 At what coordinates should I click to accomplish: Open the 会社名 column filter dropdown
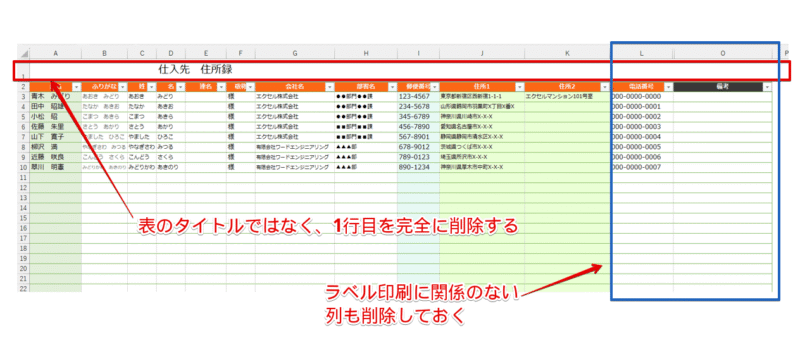[329, 87]
